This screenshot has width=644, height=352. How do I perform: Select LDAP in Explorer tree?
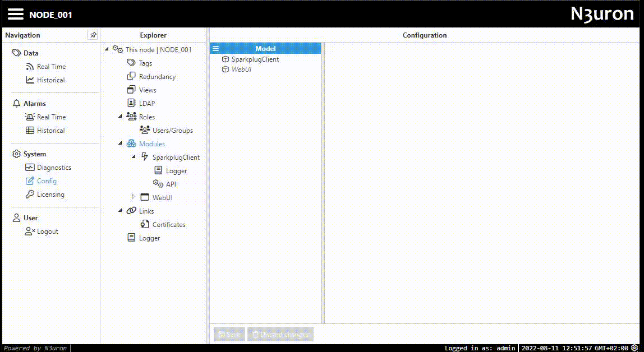coord(147,103)
